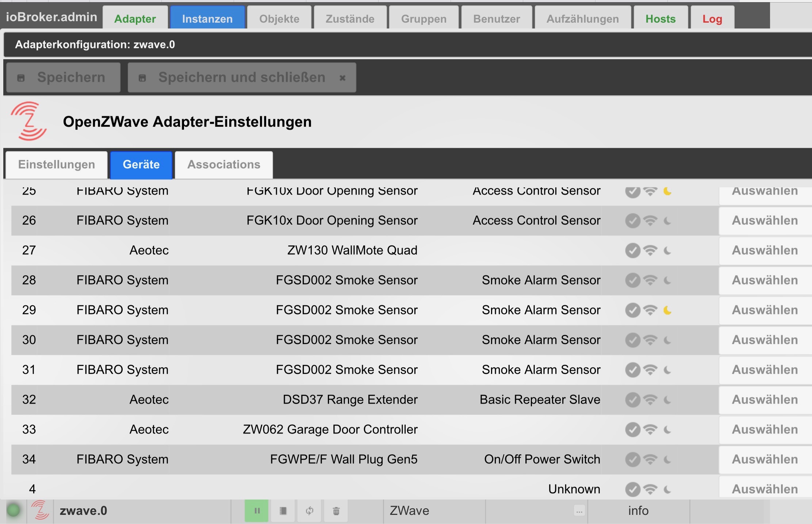Click the checkmark icon for node 27

click(633, 250)
